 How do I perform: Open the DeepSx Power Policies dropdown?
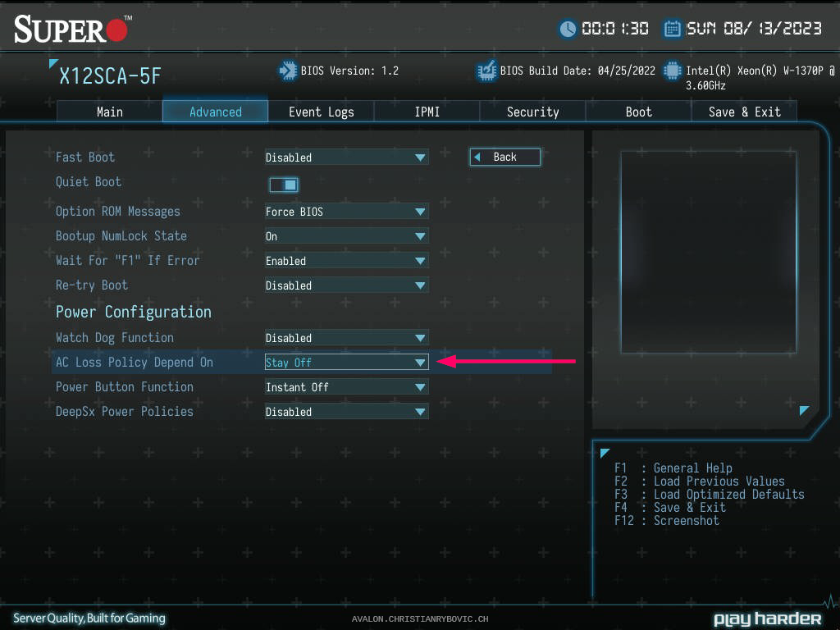click(346, 412)
